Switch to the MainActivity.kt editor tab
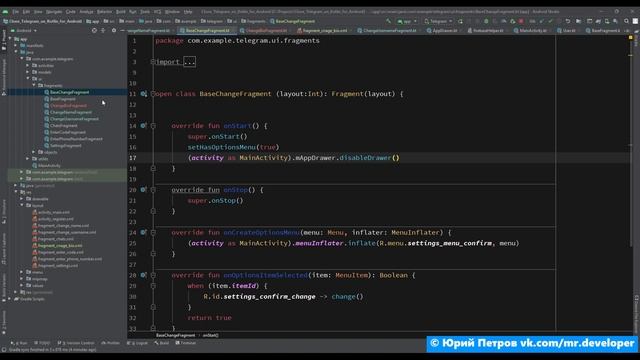 (x=533, y=31)
